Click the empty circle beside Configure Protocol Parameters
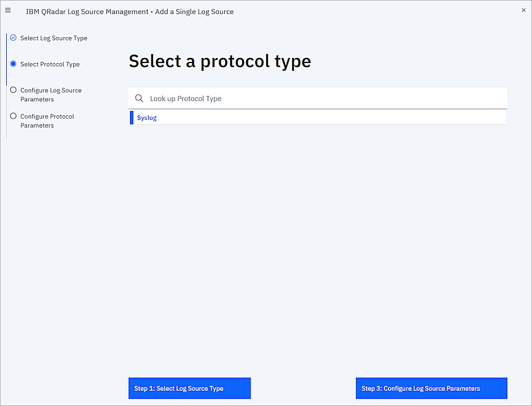Screen dimensions: 532x406 click(x=12, y=116)
